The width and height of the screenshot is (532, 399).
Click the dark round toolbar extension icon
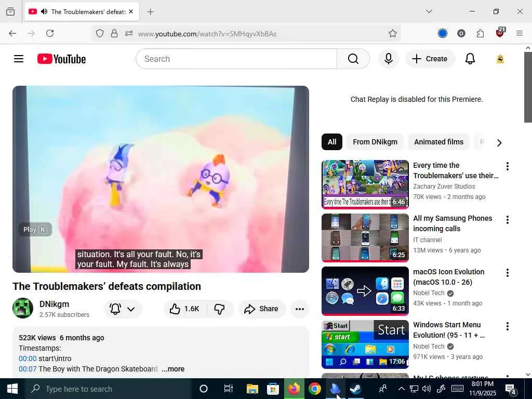tap(461, 33)
